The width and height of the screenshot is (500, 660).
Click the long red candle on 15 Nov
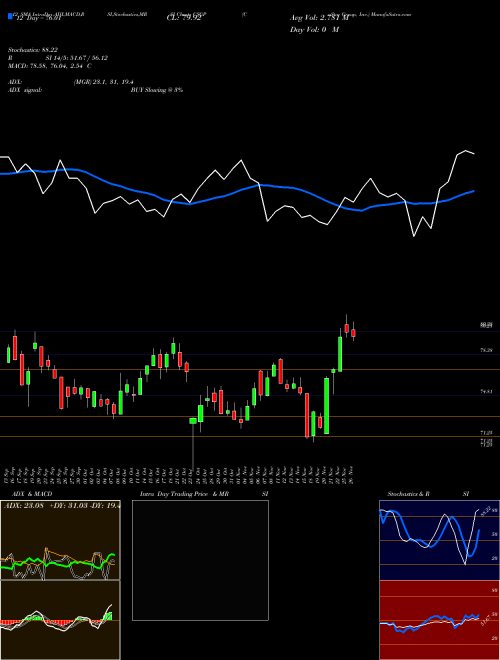[307, 415]
